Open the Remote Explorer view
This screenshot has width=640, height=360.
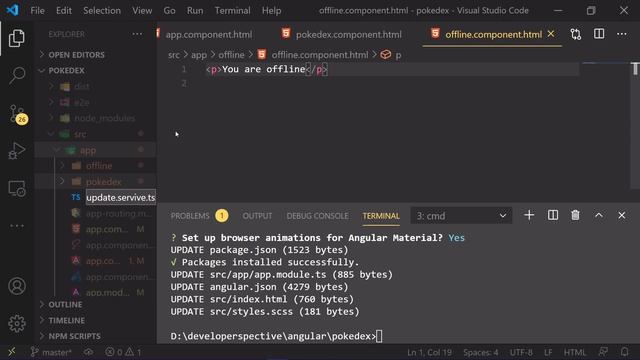pyautogui.click(x=17, y=189)
